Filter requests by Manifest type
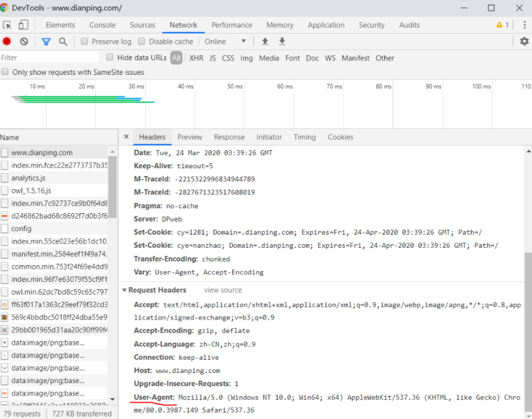The width and height of the screenshot is (532, 419). [x=355, y=58]
